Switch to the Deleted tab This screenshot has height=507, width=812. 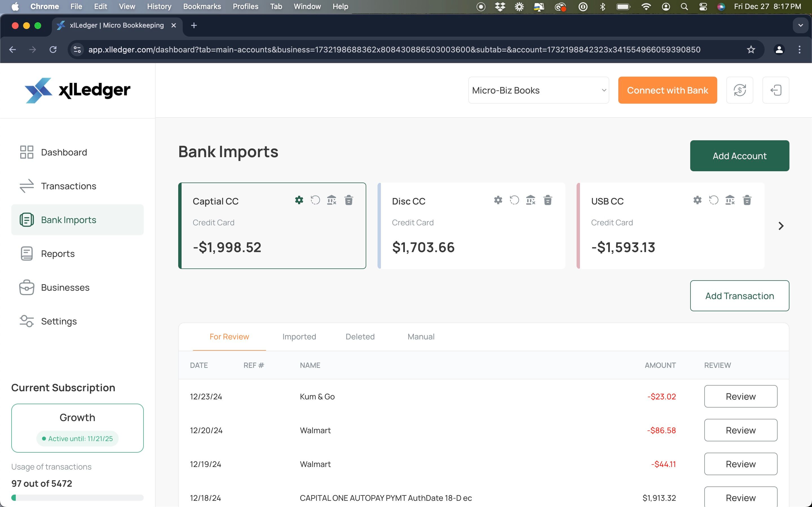click(x=360, y=337)
